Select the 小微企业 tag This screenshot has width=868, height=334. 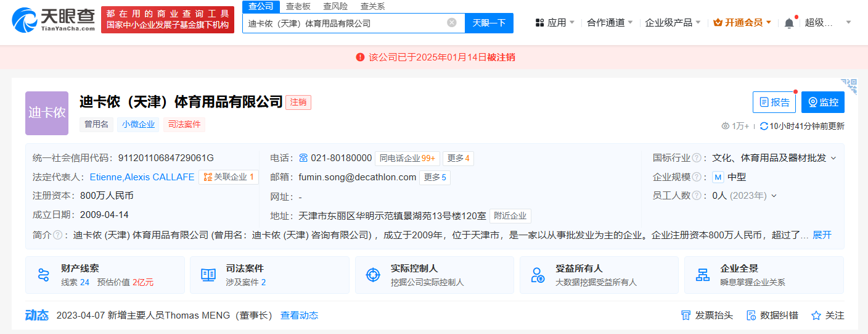tap(138, 124)
